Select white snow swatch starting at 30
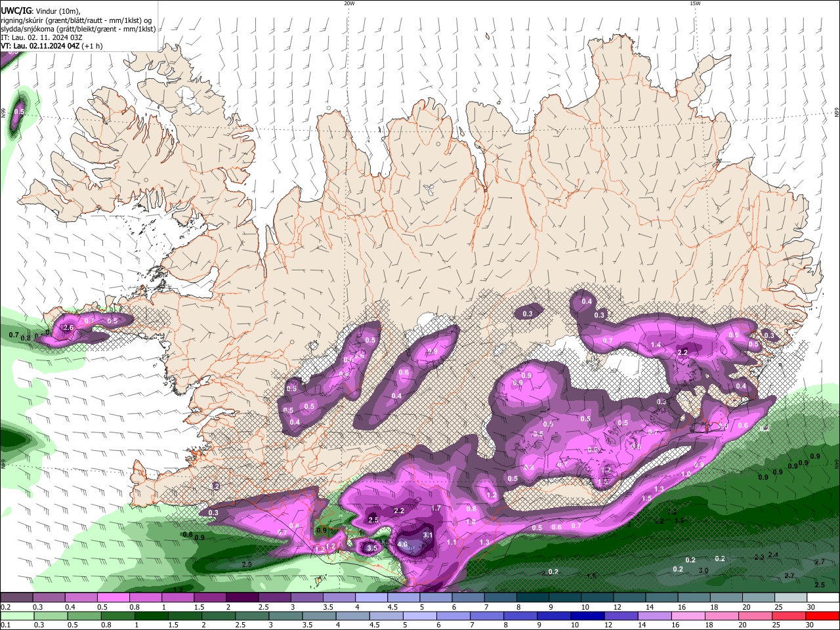Image resolution: width=840 pixels, height=630 pixels. [822, 598]
